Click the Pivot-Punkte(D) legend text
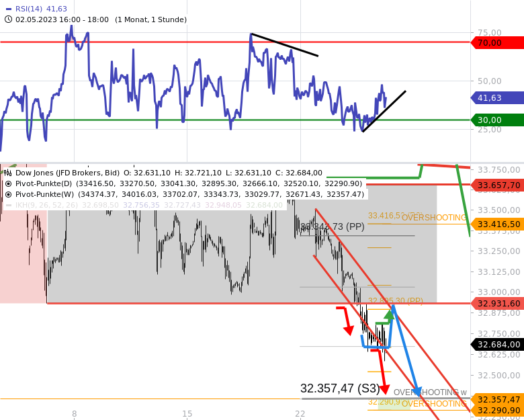The height and width of the screenshot is (420, 524). (44, 183)
